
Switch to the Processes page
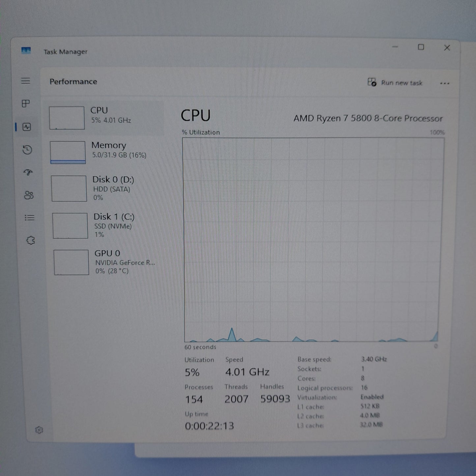(26, 103)
